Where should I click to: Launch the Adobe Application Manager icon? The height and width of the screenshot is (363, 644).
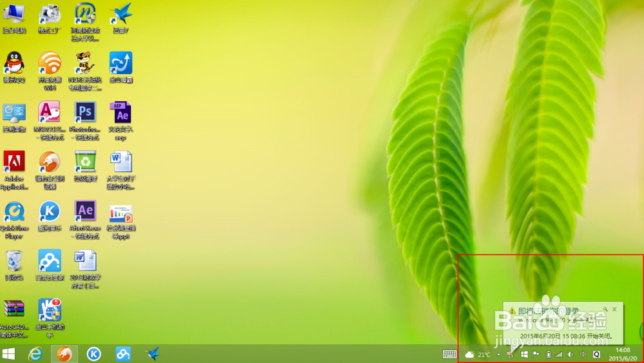14,170
